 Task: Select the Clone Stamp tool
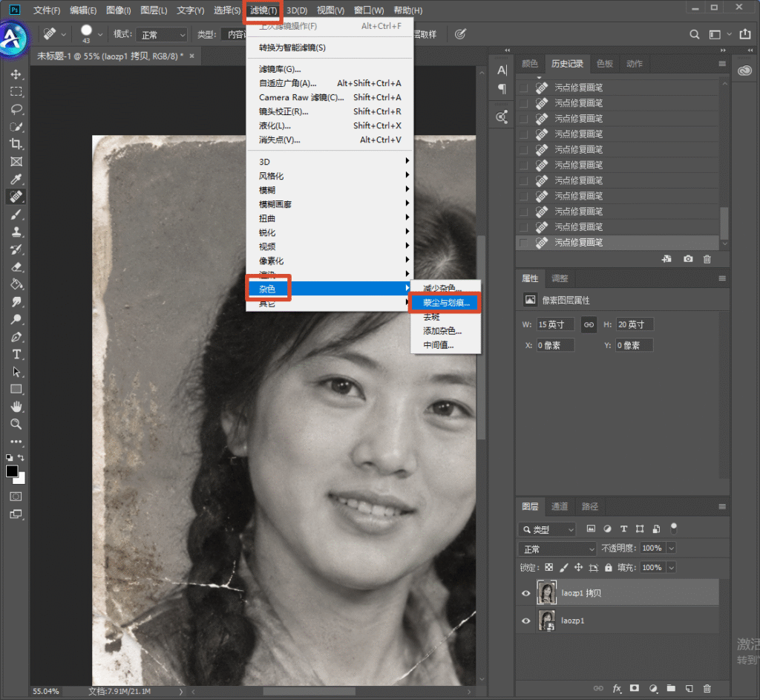(x=16, y=232)
